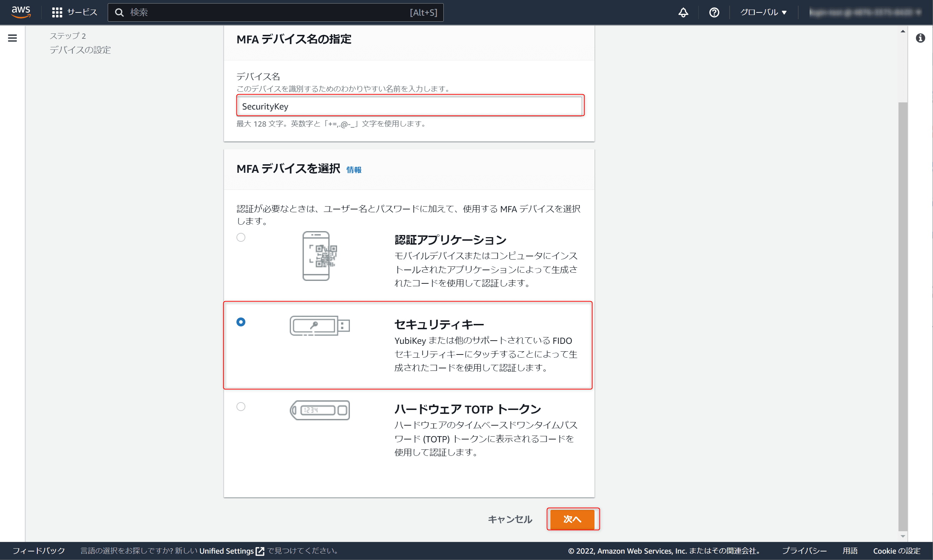
Task: Click the scrollbar up arrow
Action: click(x=902, y=31)
